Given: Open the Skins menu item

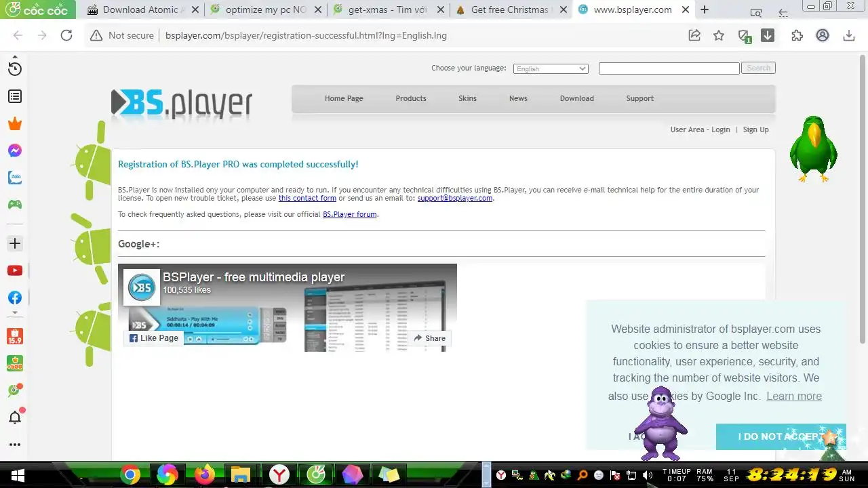Looking at the screenshot, I should pos(467,98).
